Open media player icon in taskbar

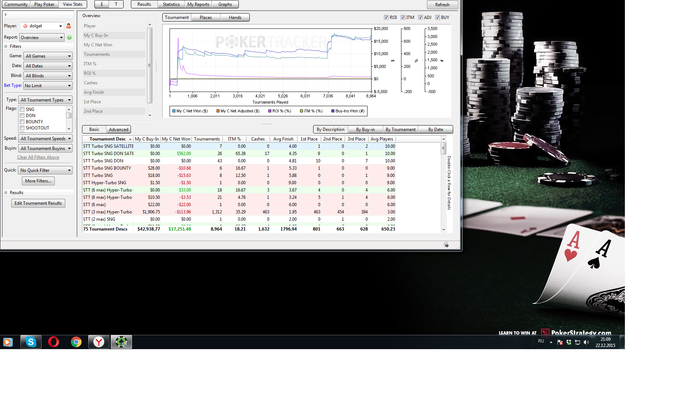coord(8,342)
